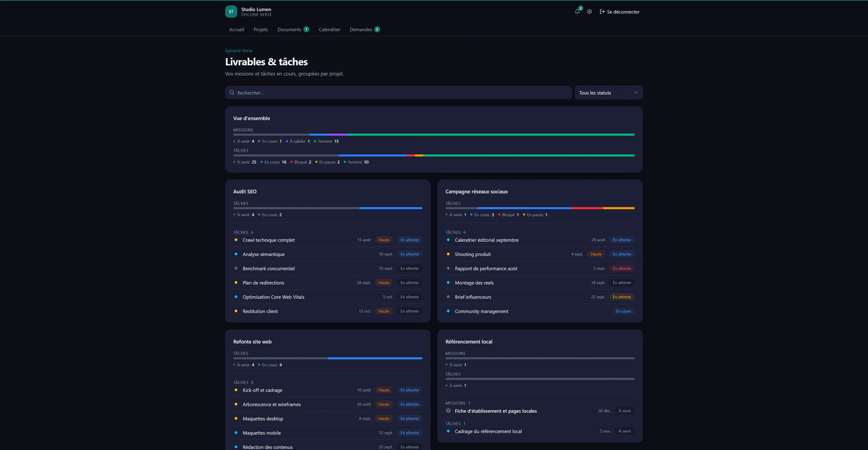
Task: Click the Campagne réseaux sociaux card title
Action: (476, 192)
